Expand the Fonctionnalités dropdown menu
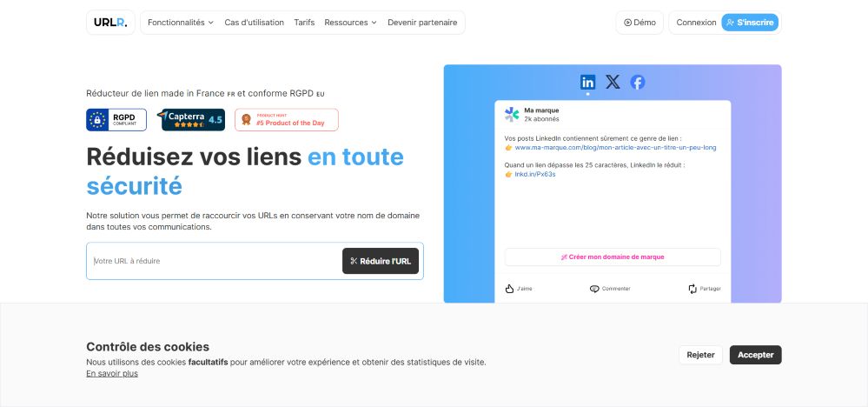Image resolution: width=868 pixels, height=407 pixels. (181, 23)
